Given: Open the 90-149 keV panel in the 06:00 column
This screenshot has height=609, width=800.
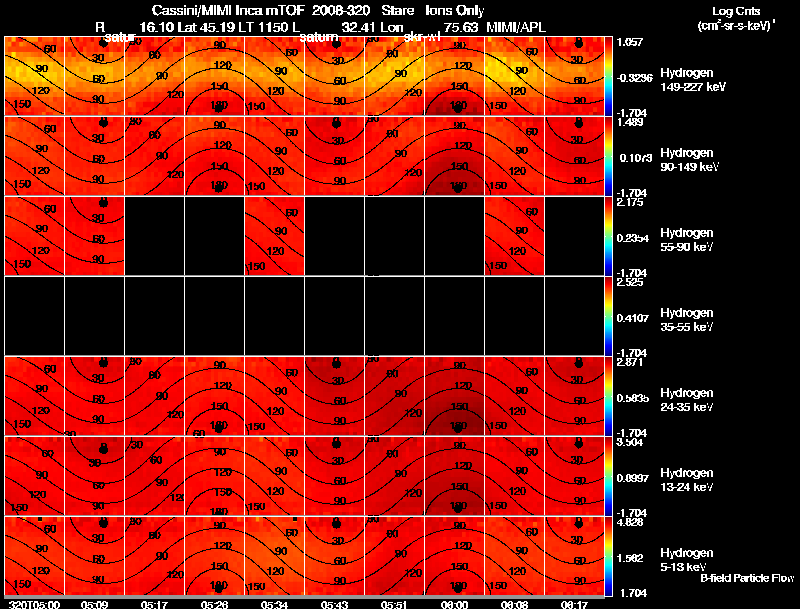Looking at the screenshot, I should pyautogui.click(x=455, y=156).
